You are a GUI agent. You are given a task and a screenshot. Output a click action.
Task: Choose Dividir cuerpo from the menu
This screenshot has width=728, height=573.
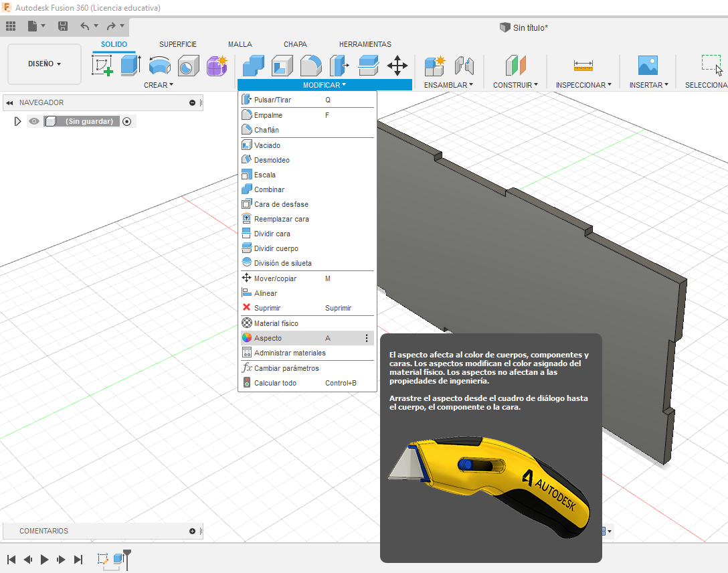tap(307, 248)
